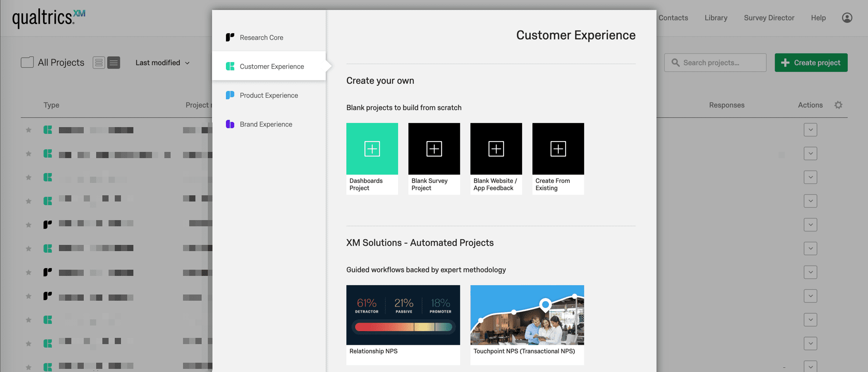Click the CX type icon in the sixth project row
The height and width of the screenshot is (372, 868).
[x=48, y=249]
